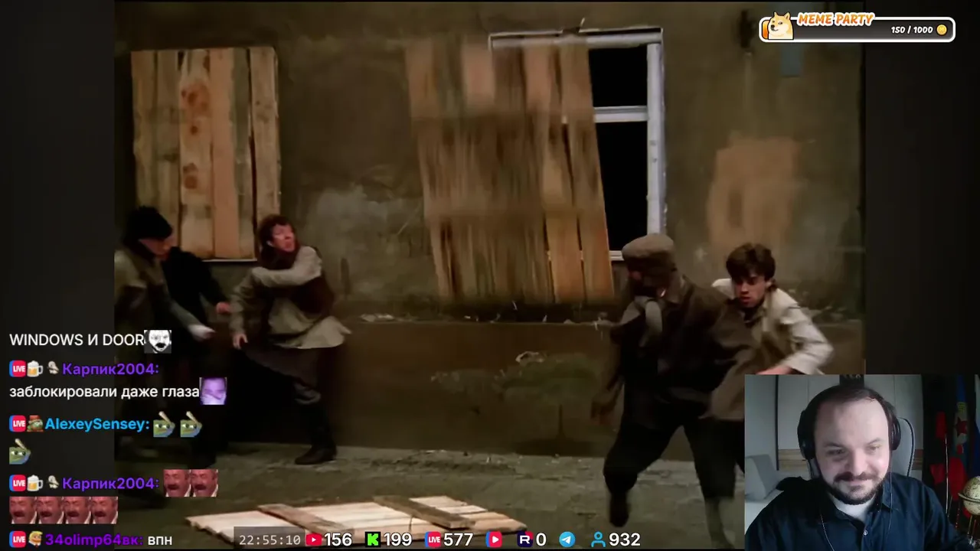Click the screaming face emote after DOOR
This screenshot has width=980, height=551.
click(x=158, y=341)
